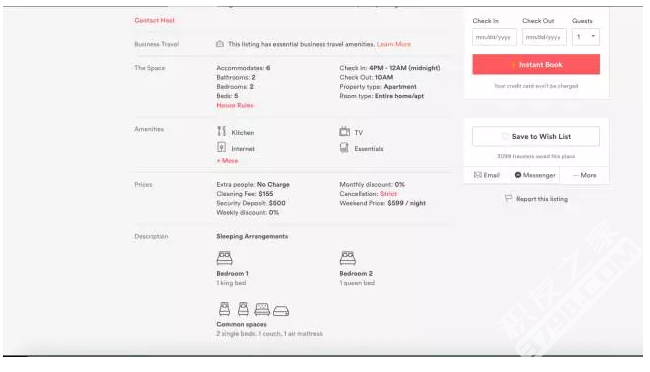The width and height of the screenshot is (650, 372).
Task: Select the 'Cleaning Fee: $155' text
Action: (x=245, y=194)
